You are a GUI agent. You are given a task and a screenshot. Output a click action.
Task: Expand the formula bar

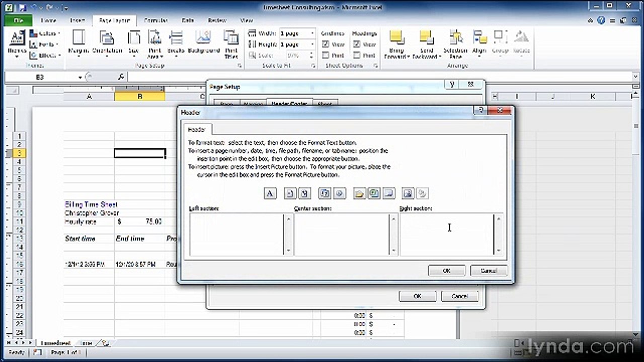tap(636, 77)
